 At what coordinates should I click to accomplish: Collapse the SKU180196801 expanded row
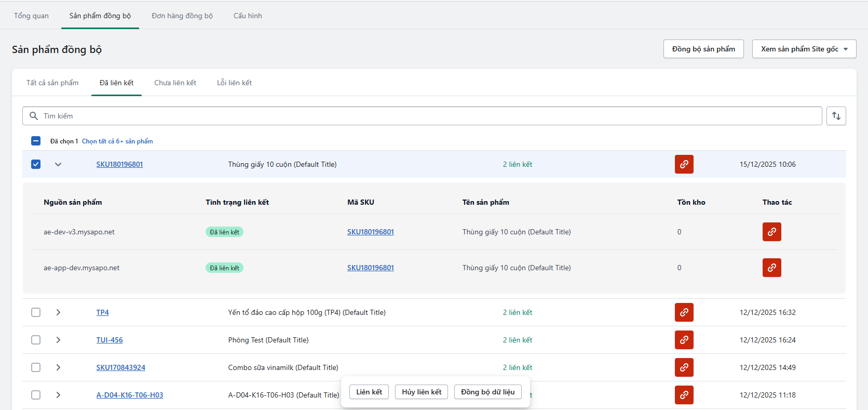pyautogui.click(x=58, y=164)
